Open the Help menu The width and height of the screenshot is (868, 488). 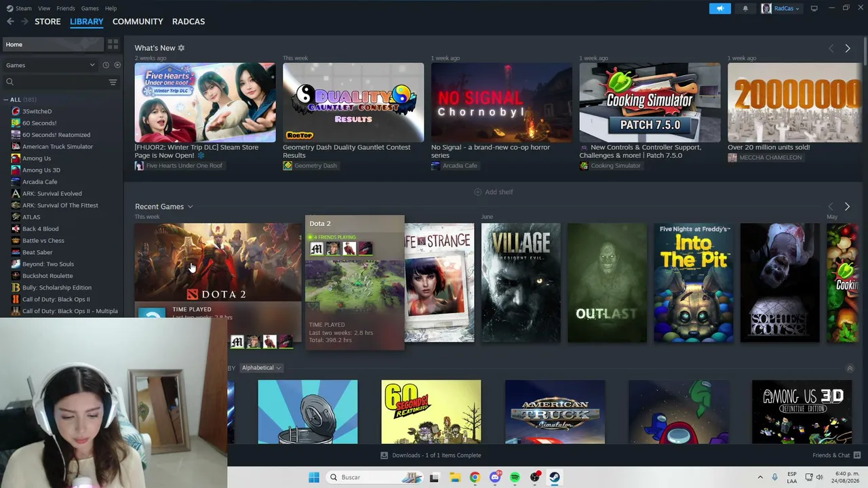click(x=111, y=8)
